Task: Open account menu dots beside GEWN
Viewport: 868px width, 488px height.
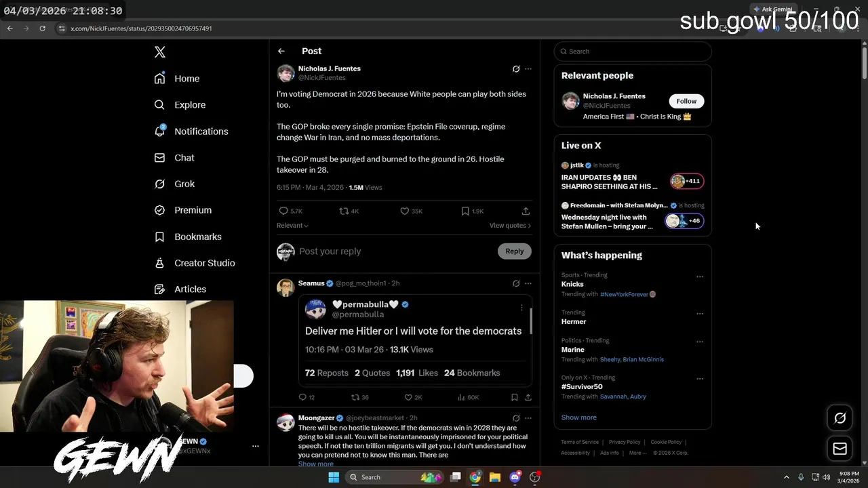Action: pos(256,446)
